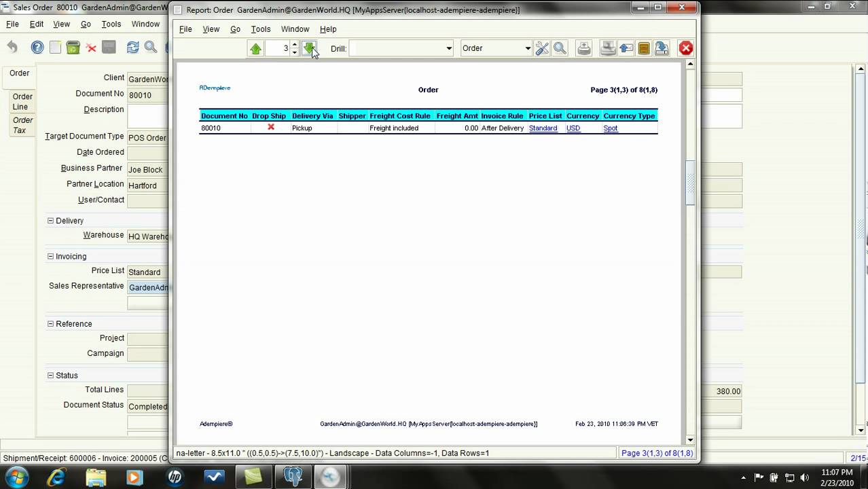Collapse the Reference section
868x489 pixels.
[x=50, y=324]
